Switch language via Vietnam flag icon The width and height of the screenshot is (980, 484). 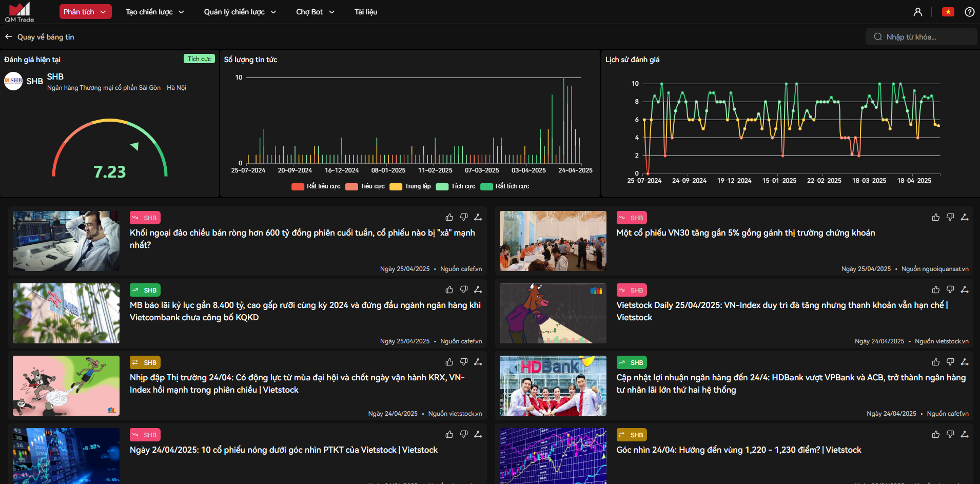pyautogui.click(x=948, y=12)
